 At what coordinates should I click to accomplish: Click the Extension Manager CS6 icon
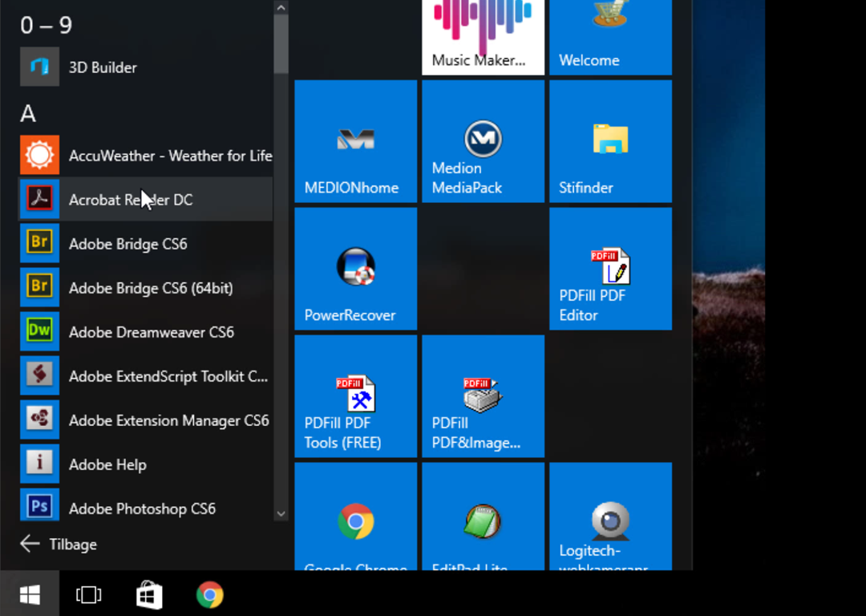40,419
